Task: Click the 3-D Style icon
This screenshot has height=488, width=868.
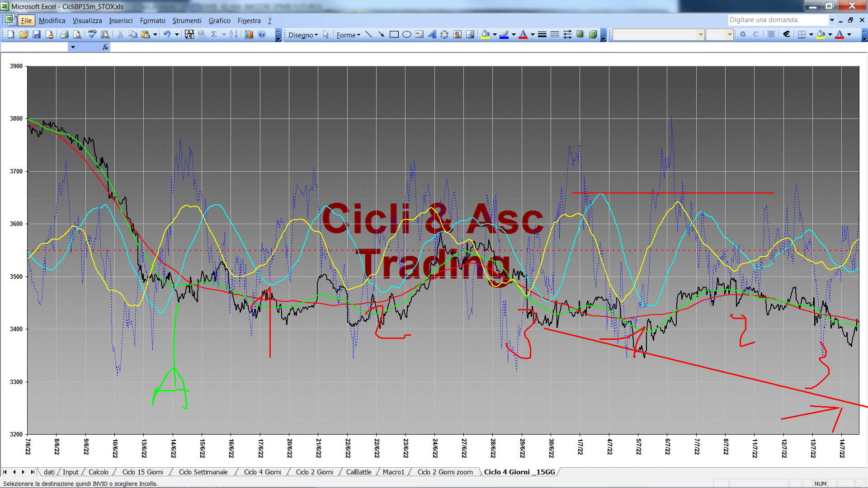Action: 593,34
